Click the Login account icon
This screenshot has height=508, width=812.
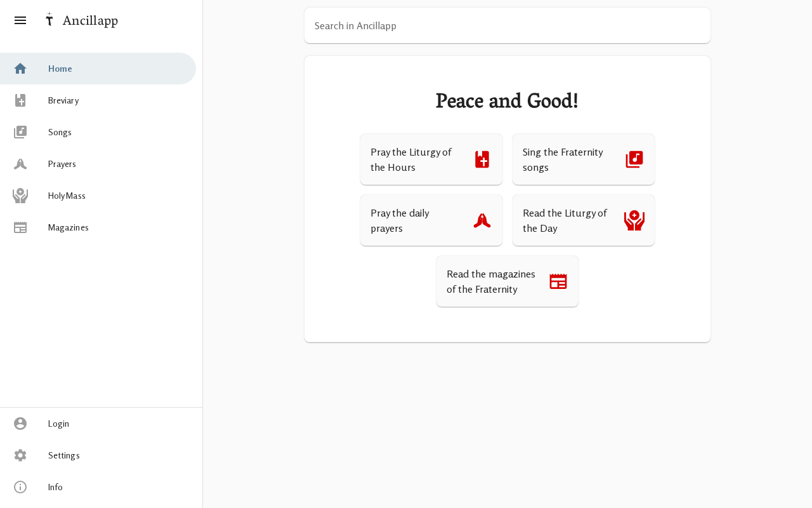click(20, 424)
